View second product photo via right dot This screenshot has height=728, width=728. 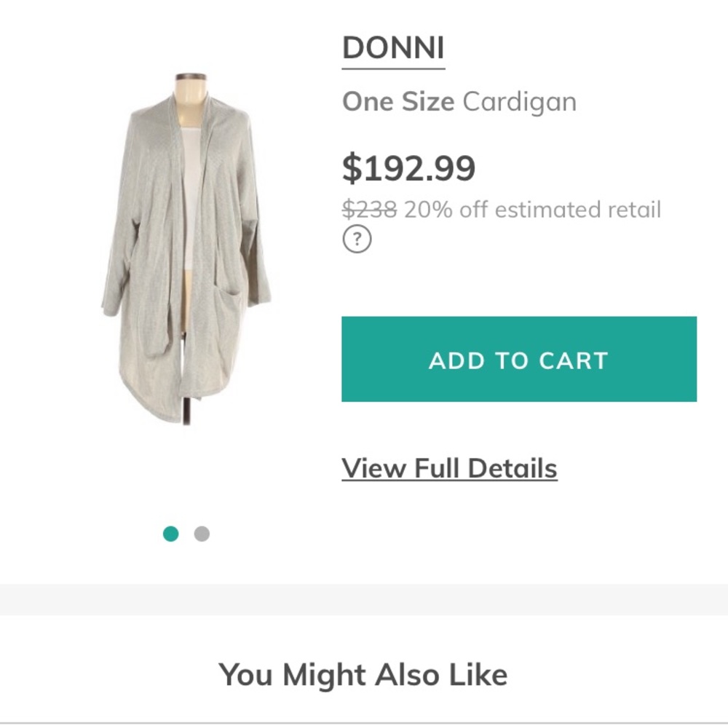coord(202,534)
